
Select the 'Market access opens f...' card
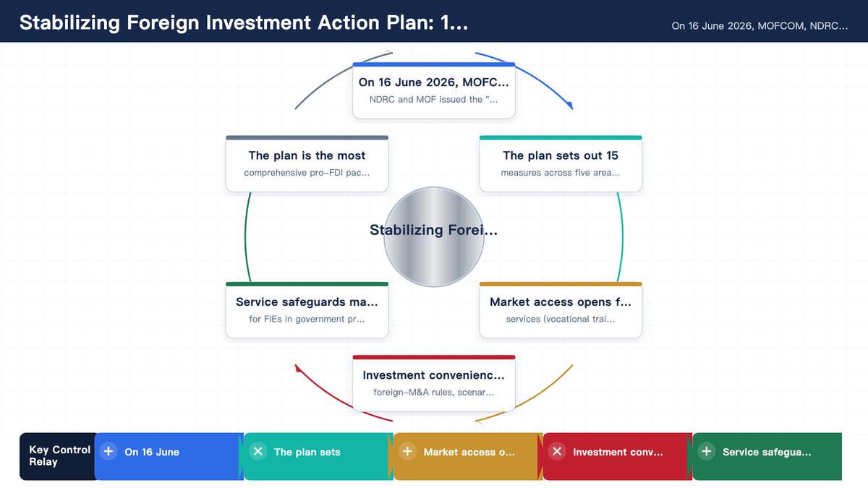tap(561, 310)
